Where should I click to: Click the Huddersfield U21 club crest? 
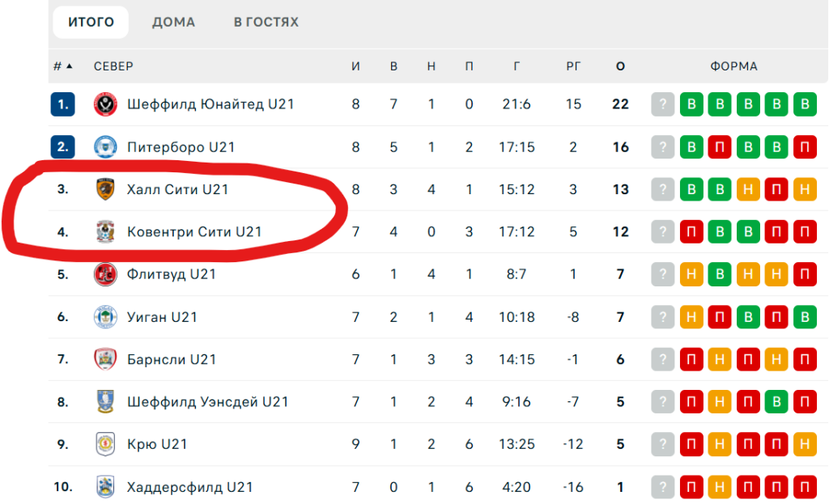[105, 487]
